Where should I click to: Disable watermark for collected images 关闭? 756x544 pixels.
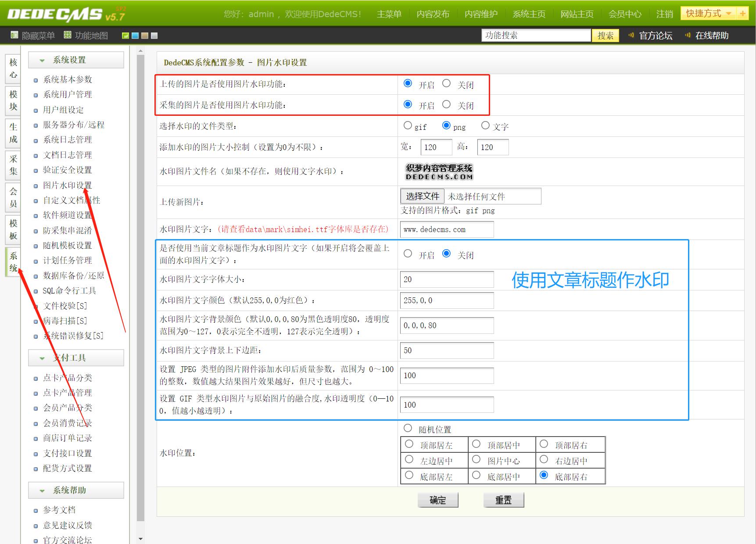446,104
